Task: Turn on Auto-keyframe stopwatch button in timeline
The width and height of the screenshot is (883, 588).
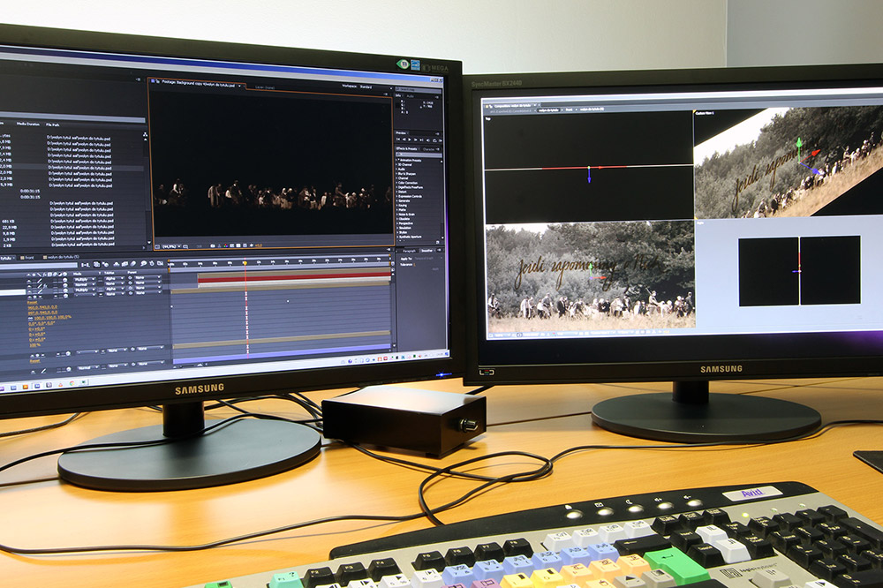Action: tap(152, 263)
